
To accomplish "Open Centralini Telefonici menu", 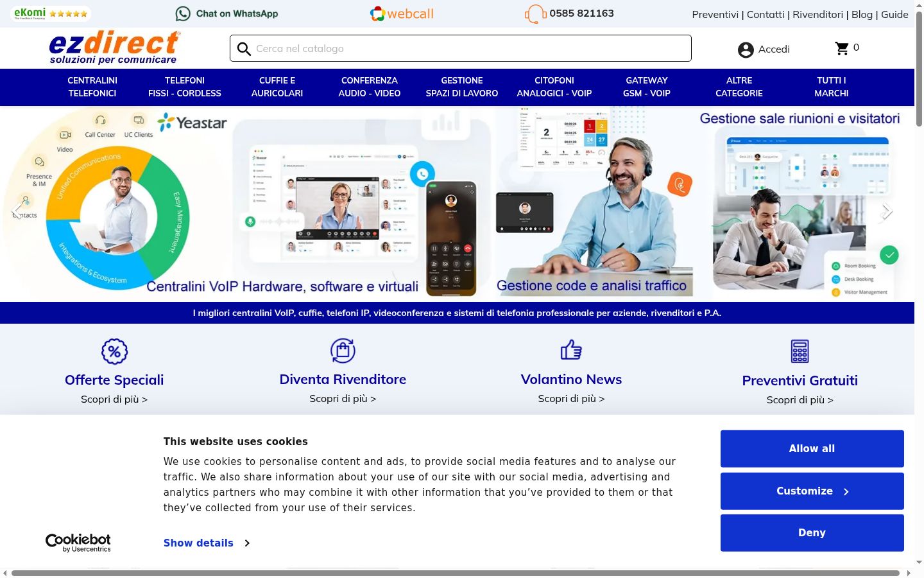I will pos(92,87).
